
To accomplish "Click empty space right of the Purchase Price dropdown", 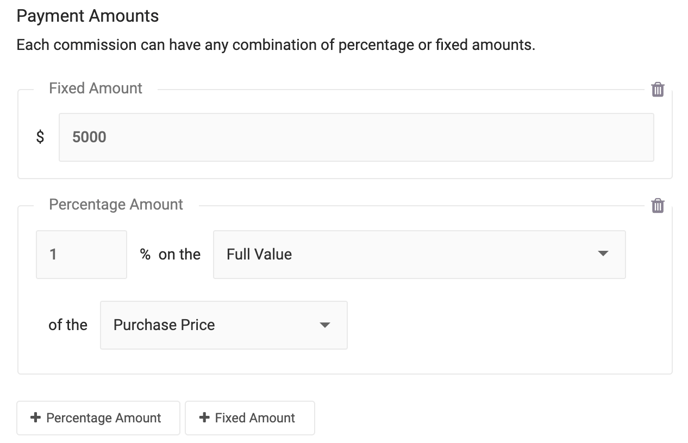I will point(500,325).
